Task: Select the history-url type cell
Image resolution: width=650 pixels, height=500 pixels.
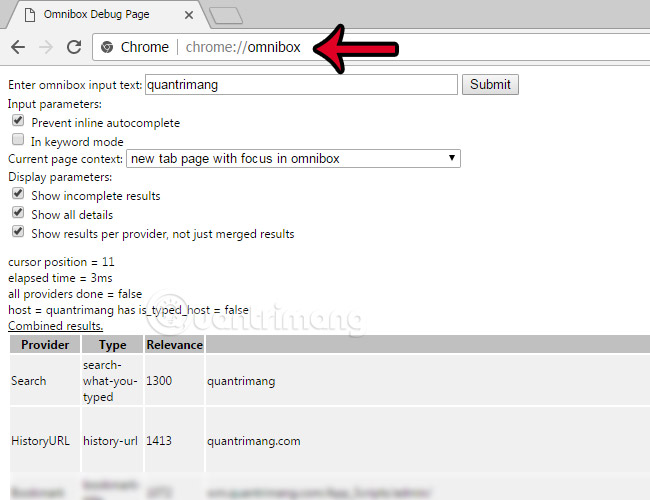Action: pyautogui.click(x=112, y=440)
